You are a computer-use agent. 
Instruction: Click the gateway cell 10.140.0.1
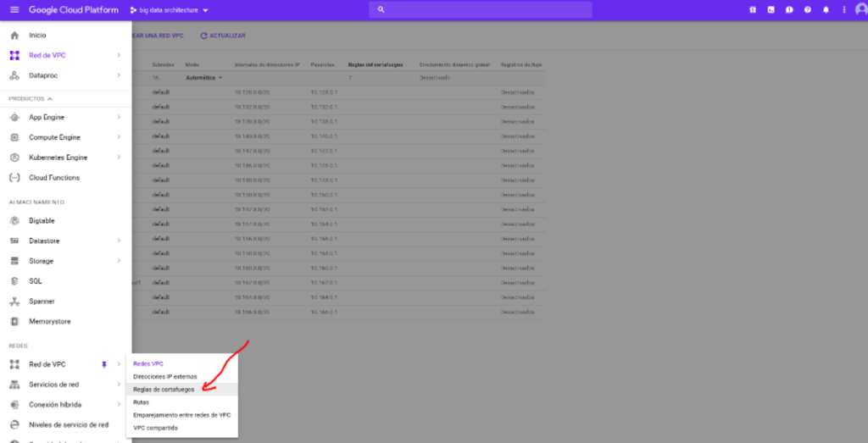point(325,136)
